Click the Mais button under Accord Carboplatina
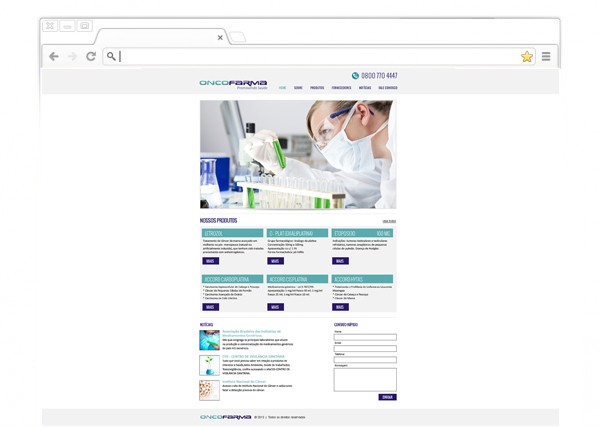The image size is (600, 427). click(x=210, y=307)
